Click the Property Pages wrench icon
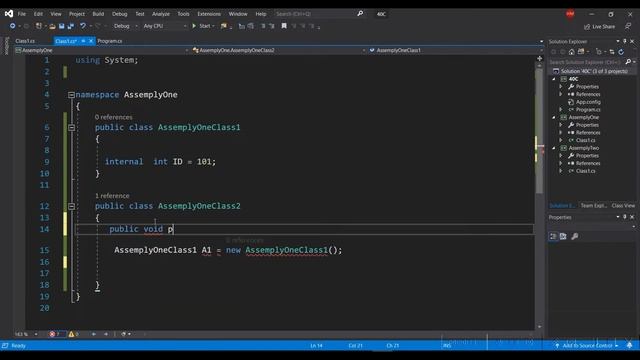 point(575,236)
